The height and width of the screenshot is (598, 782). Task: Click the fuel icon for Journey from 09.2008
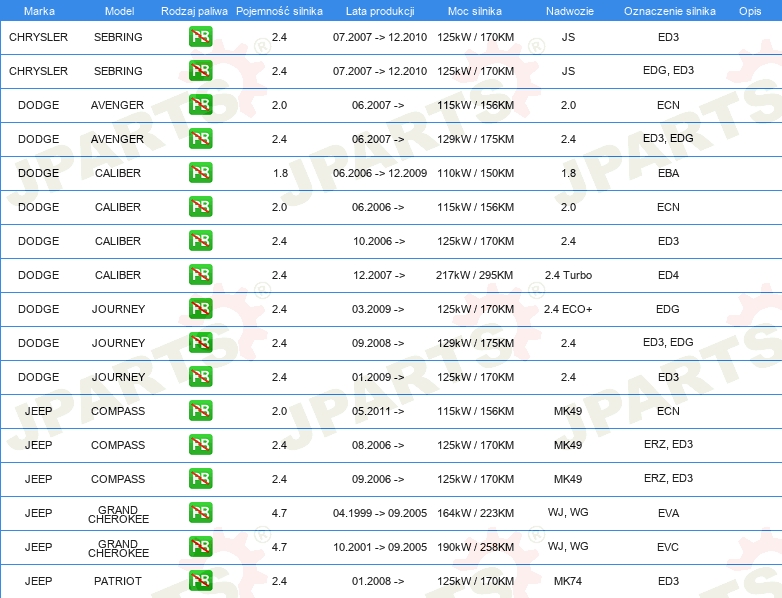[x=200, y=343]
